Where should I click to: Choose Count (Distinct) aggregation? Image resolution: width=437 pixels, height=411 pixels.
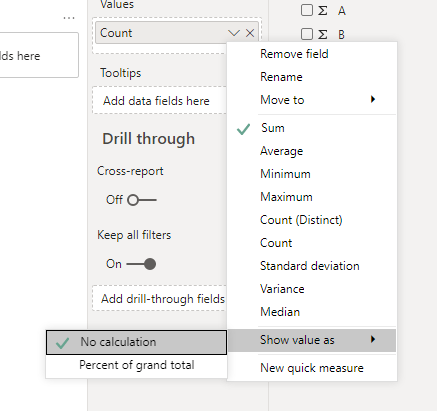coord(301,220)
